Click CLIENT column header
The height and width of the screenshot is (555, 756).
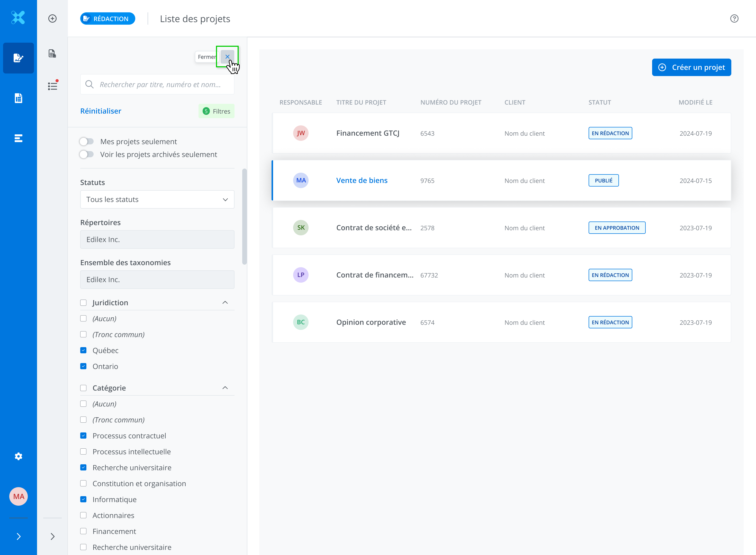click(x=515, y=103)
